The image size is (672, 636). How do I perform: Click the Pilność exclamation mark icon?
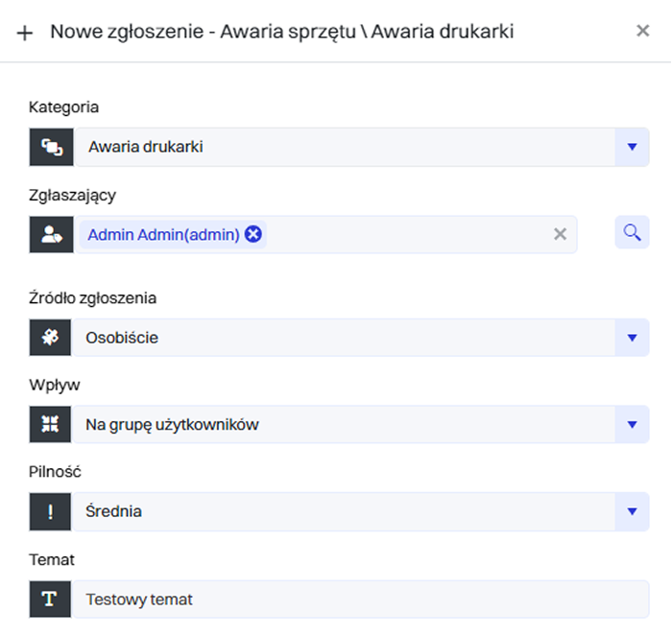[51, 511]
